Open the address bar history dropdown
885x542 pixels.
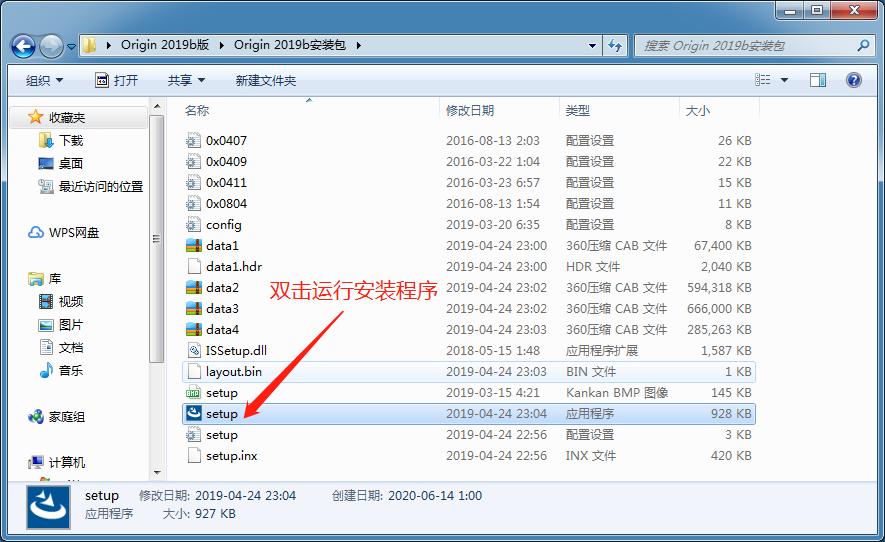(x=592, y=45)
